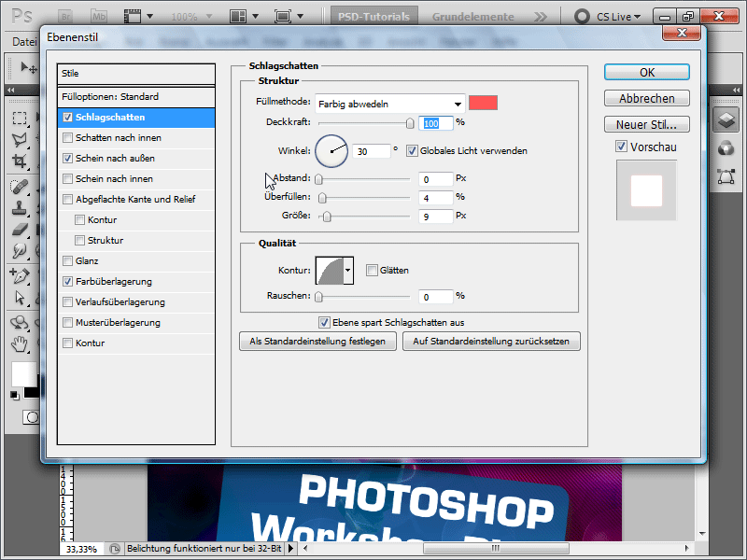Viewport: 747px width, 560px height.
Task: Select the Path Selection arrow tool
Action: [x=20, y=298]
